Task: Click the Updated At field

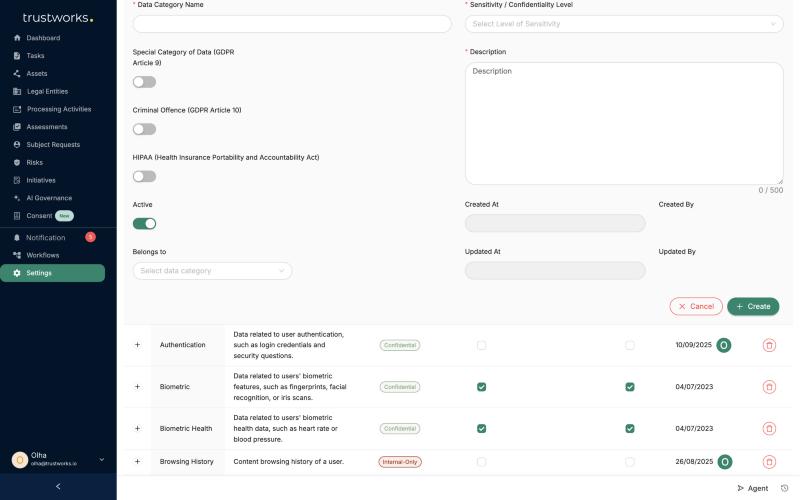Action: (555, 271)
